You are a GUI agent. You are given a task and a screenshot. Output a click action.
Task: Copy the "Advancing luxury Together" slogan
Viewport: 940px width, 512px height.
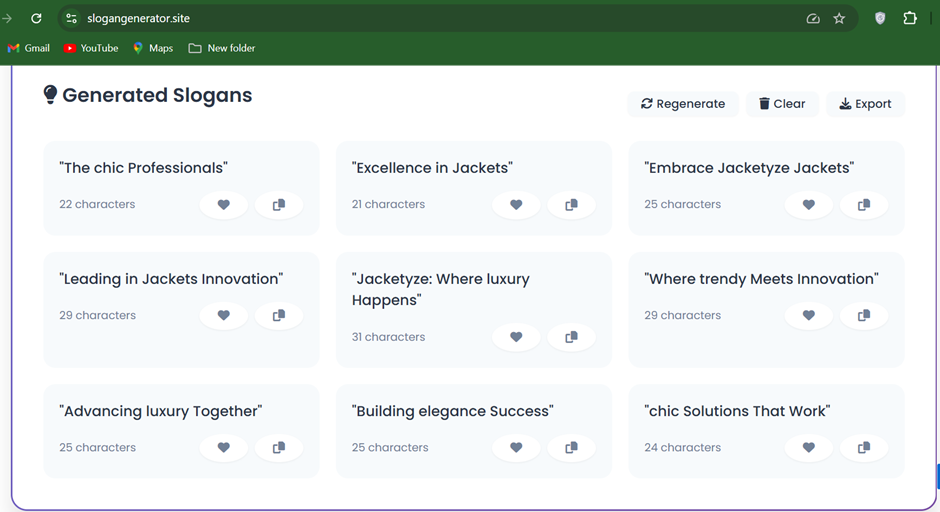point(279,448)
